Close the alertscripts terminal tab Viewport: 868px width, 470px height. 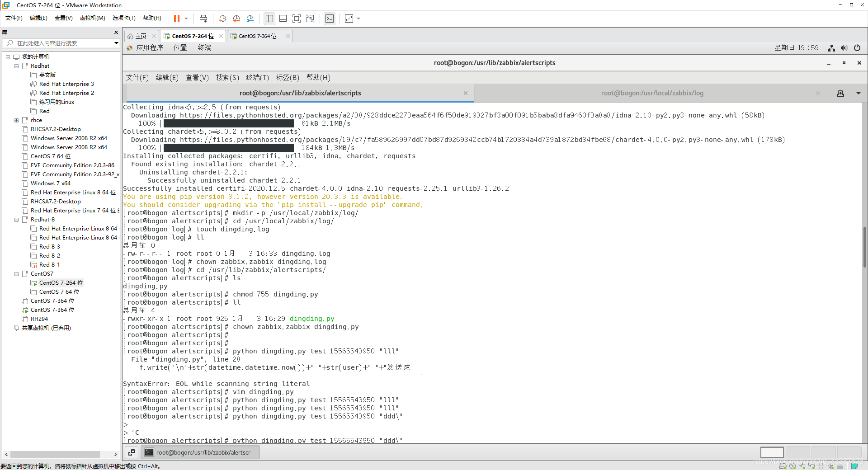pyautogui.click(x=466, y=93)
